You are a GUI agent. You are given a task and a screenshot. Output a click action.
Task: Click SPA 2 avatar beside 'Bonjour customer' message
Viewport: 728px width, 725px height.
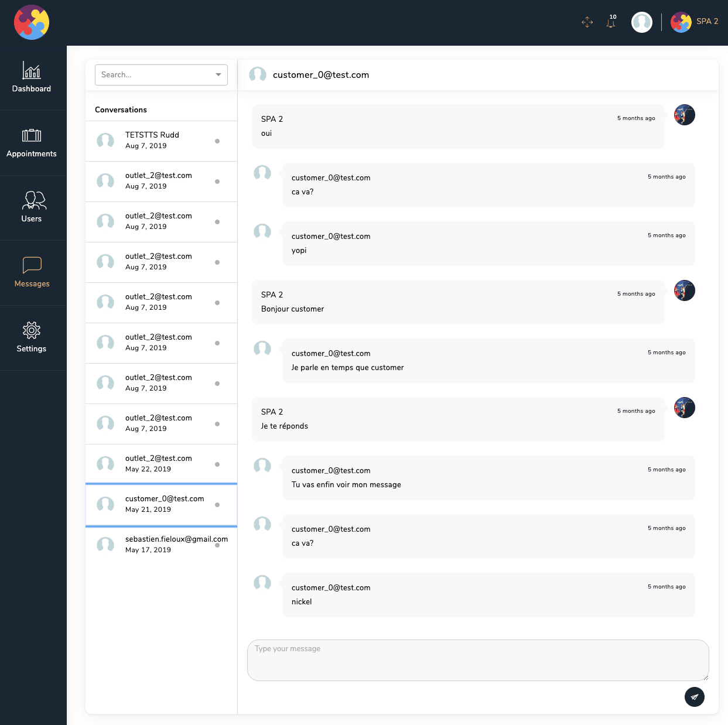pyautogui.click(x=685, y=290)
